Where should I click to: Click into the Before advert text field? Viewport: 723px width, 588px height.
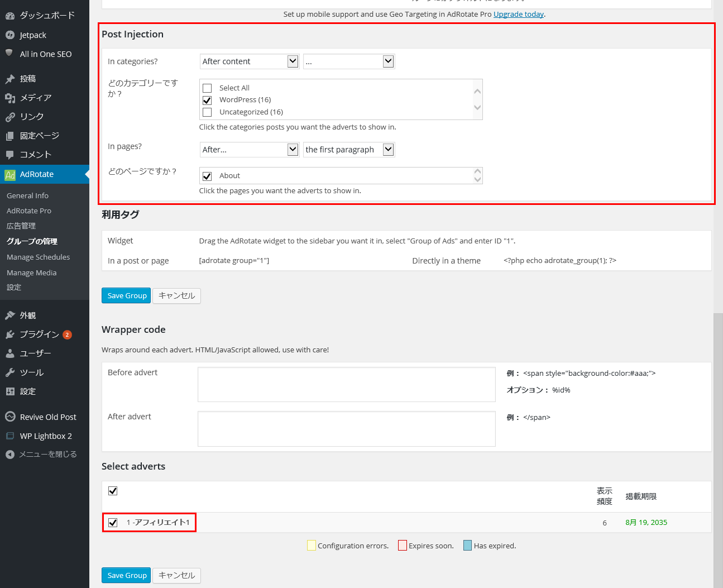346,384
